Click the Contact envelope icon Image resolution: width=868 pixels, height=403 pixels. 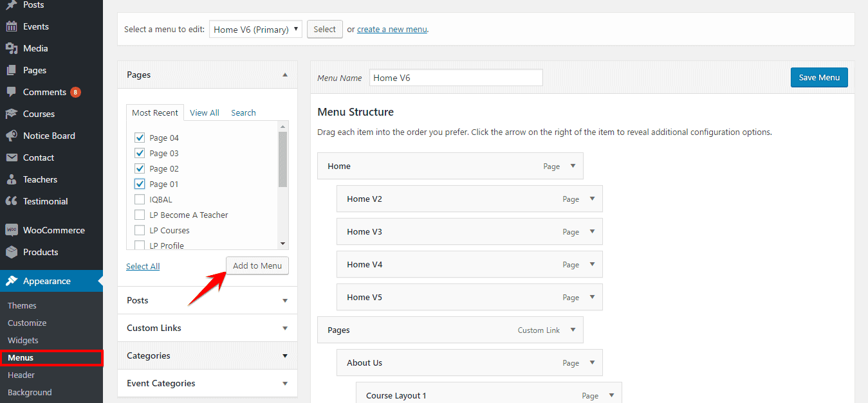[11, 157]
